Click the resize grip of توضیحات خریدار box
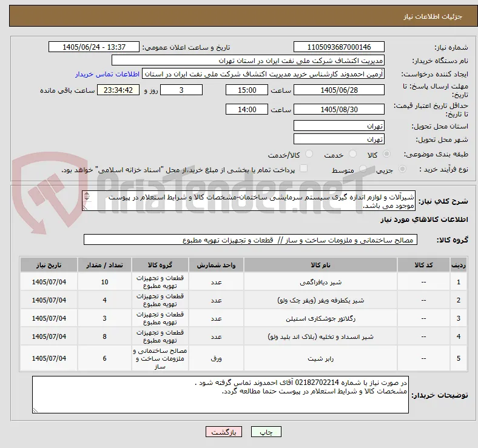The image size is (478, 448). tap(35, 410)
